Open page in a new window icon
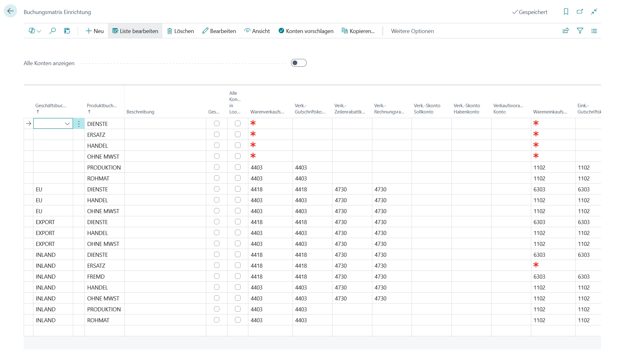626x364 pixels. tap(580, 12)
